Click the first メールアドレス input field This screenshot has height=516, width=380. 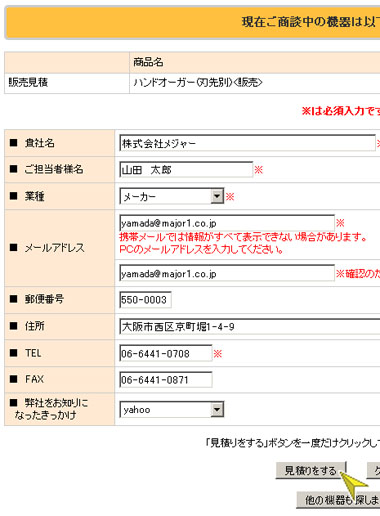click(x=227, y=223)
